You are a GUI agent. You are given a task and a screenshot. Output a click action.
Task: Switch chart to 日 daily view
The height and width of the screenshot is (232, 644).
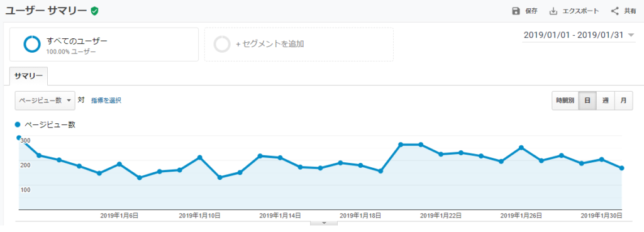point(587,101)
